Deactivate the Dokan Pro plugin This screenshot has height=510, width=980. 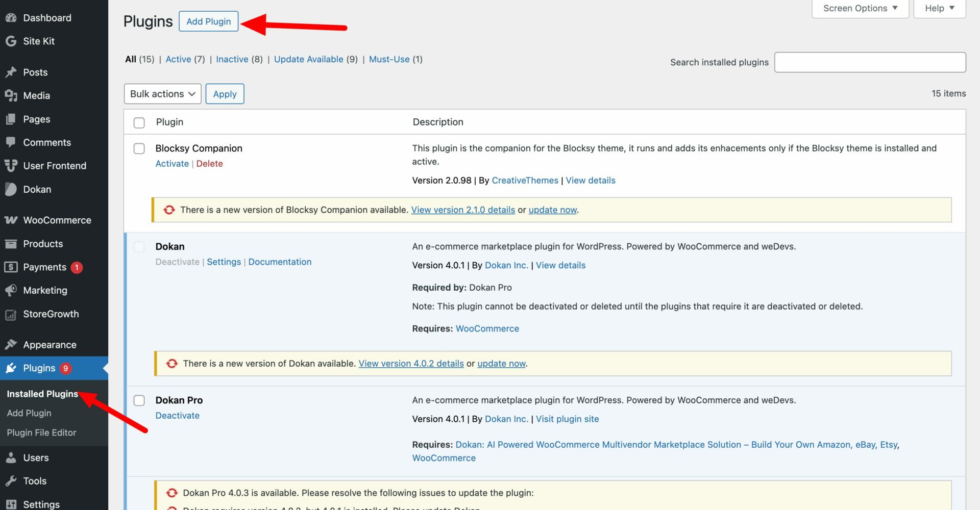[177, 416]
